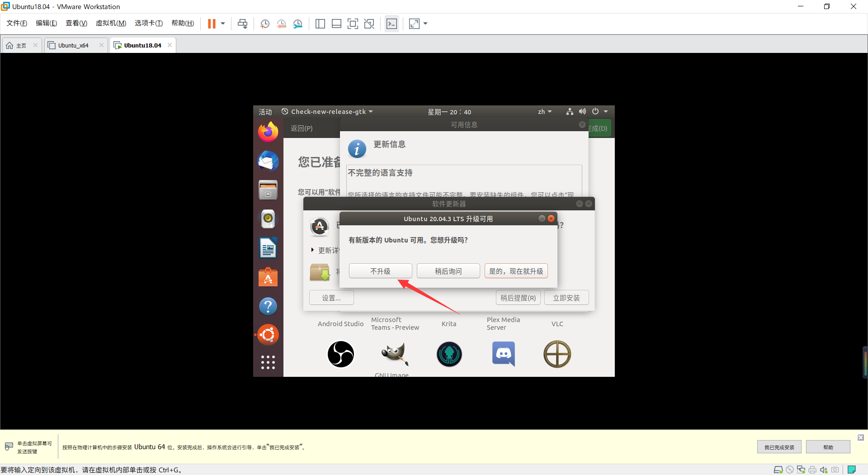868x475 pixels.
Task: Click the 帮助 button in the install bar
Action: pyautogui.click(x=828, y=447)
